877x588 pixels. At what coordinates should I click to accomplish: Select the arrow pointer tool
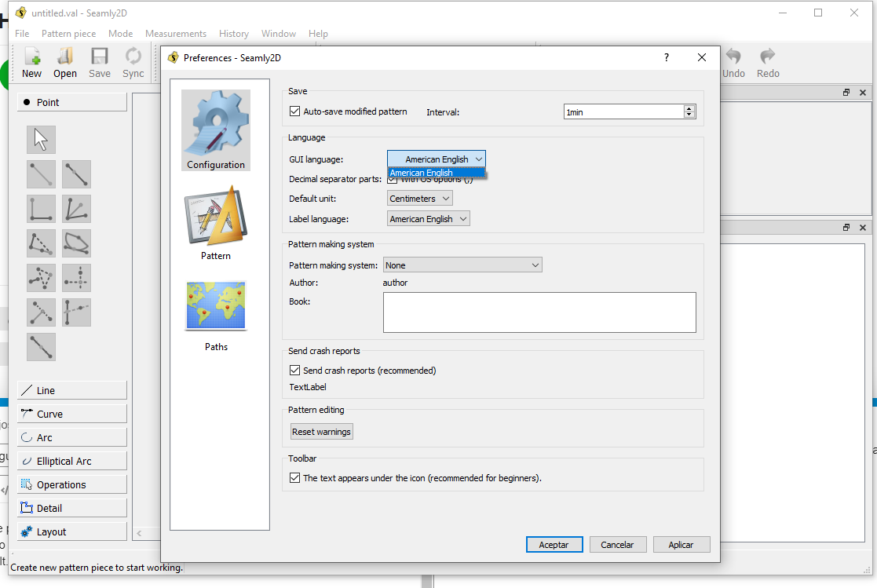pos(41,140)
